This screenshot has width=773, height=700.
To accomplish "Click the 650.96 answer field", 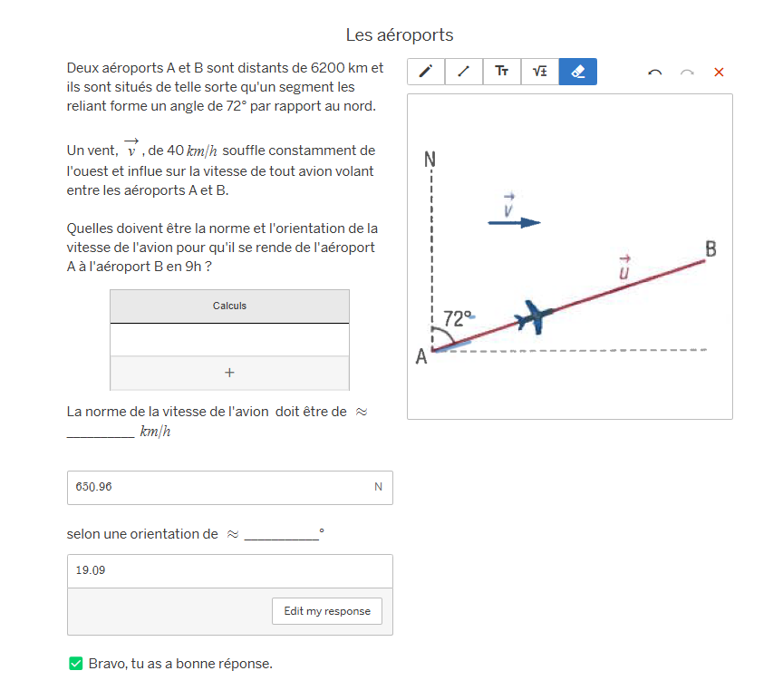I will coord(217,488).
